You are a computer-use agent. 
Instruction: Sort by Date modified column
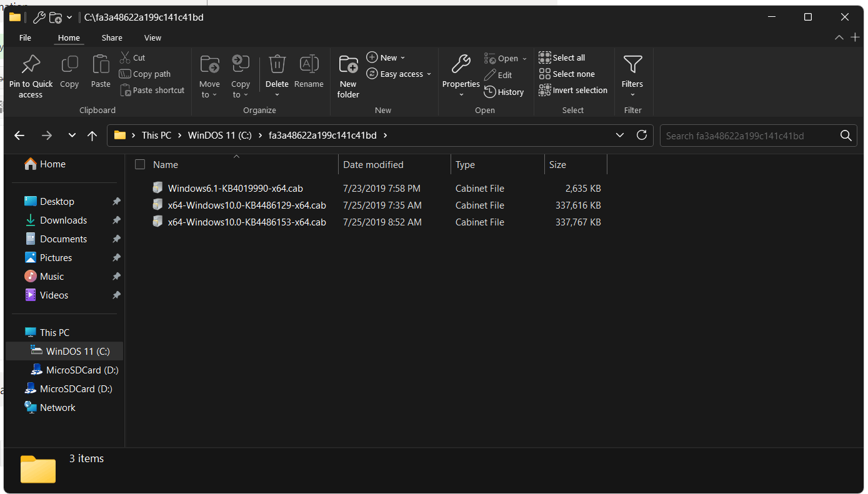(373, 165)
